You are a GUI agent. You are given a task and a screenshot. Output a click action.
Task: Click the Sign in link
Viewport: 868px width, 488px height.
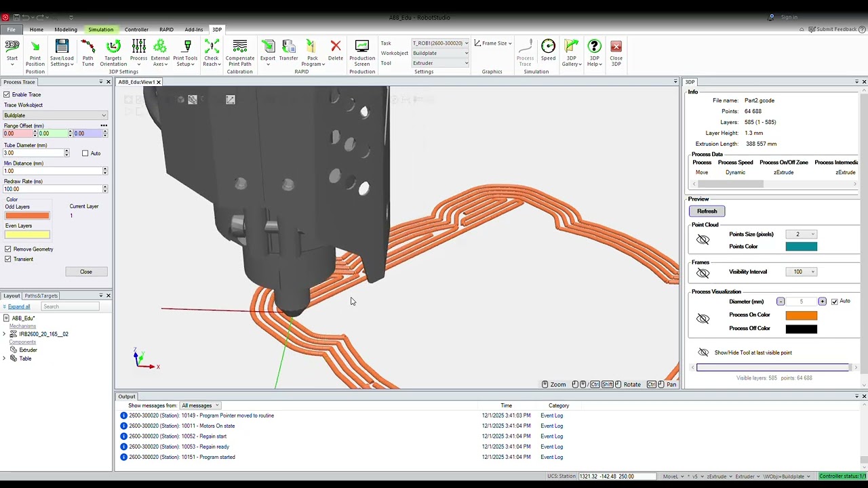point(789,17)
